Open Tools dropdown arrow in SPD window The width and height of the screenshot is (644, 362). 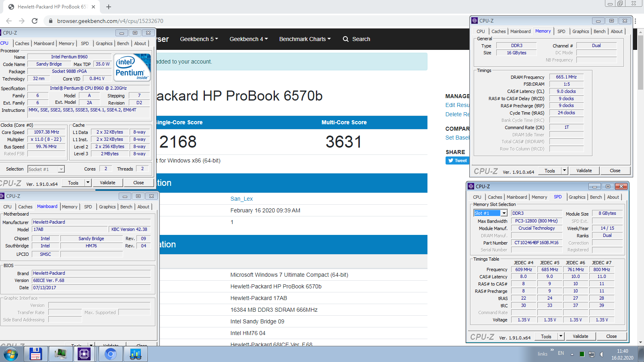[x=561, y=336]
